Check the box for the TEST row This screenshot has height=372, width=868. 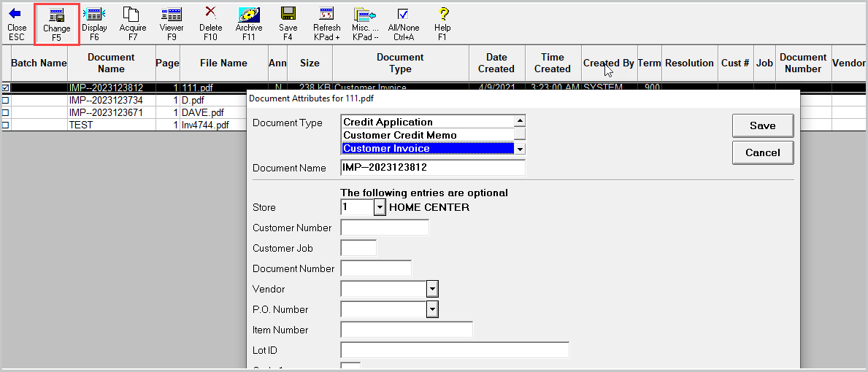coord(6,125)
